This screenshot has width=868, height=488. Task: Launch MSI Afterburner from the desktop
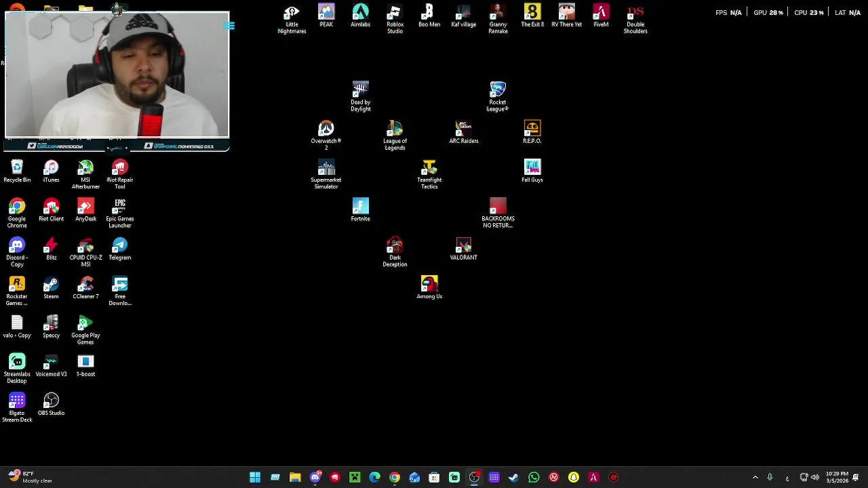tap(85, 175)
